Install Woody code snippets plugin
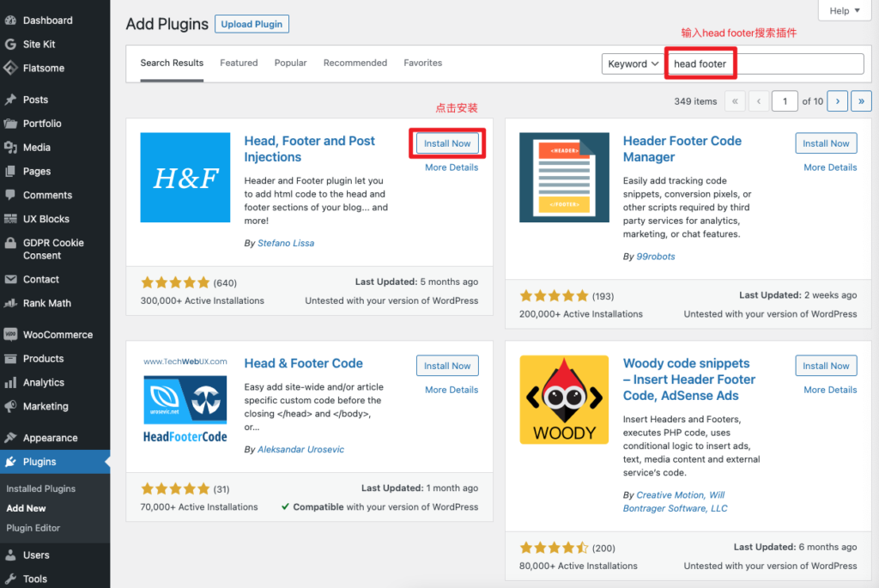The image size is (879, 588). pyautogui.click(x=826, y=366)
